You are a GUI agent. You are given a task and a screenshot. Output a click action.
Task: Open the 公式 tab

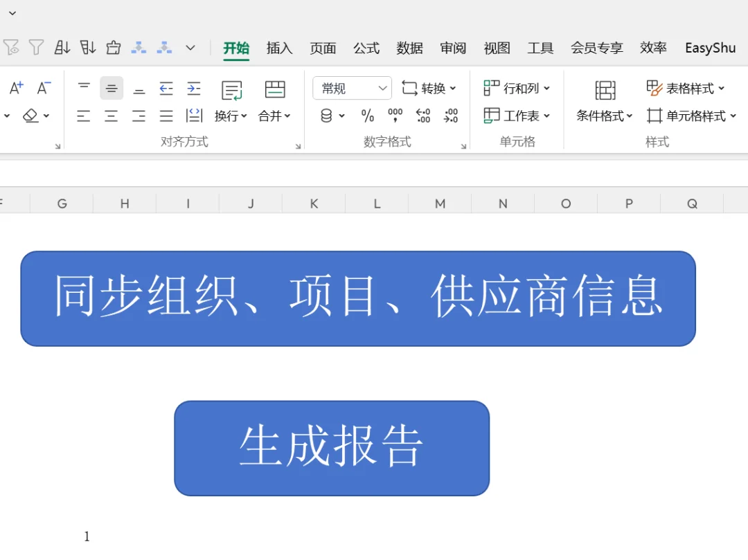pos(366,48)
